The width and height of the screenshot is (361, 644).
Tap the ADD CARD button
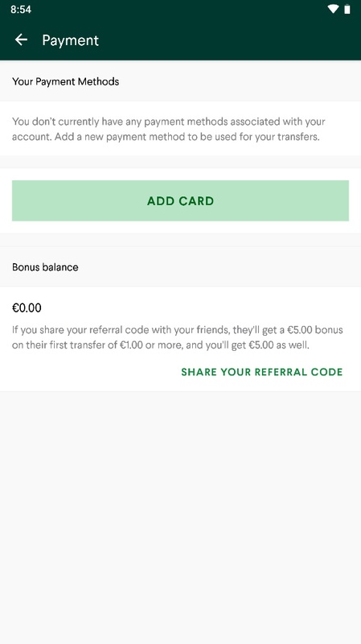pyautogui.click(x=180, y=200)
